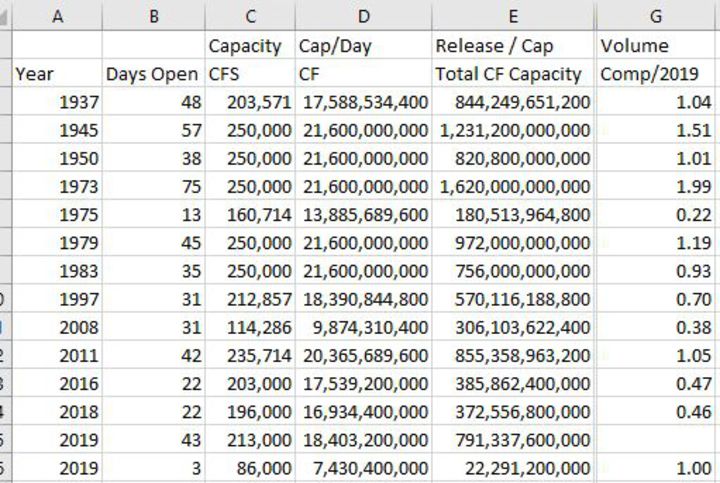The height and width of the screenshot is (483, 720).
Task: Select column D header
Action: click(363, 15)
